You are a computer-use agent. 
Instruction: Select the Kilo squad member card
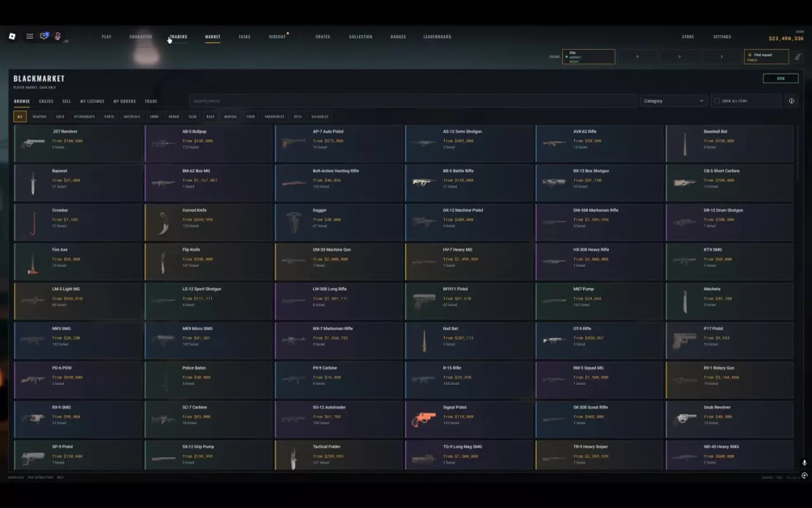pos(589,57)
